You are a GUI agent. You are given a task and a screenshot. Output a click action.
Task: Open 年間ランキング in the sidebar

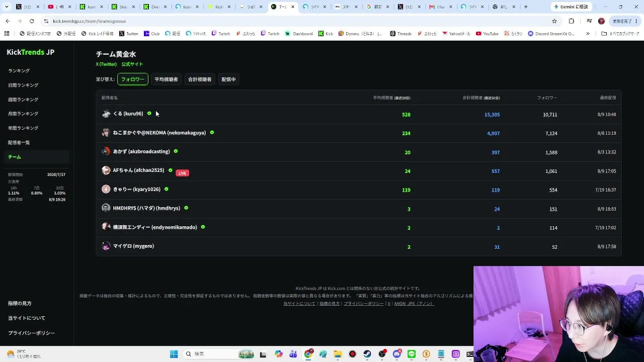[x=23, y=128]
